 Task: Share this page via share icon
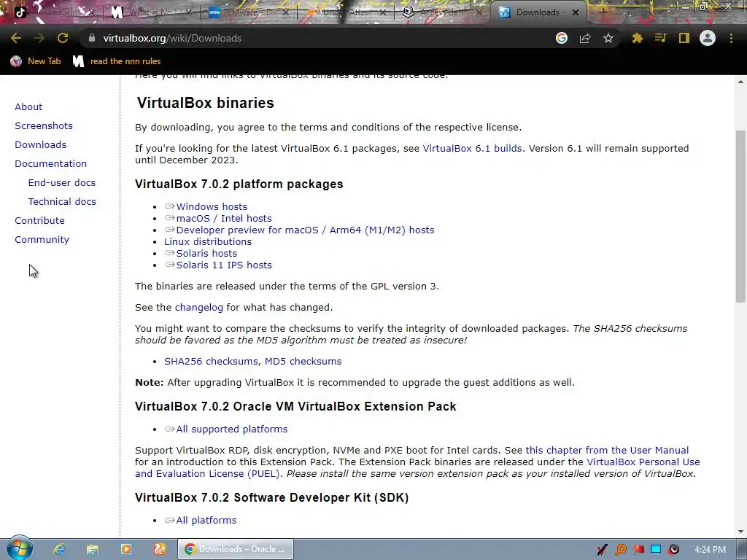click(x=585, y=38)
